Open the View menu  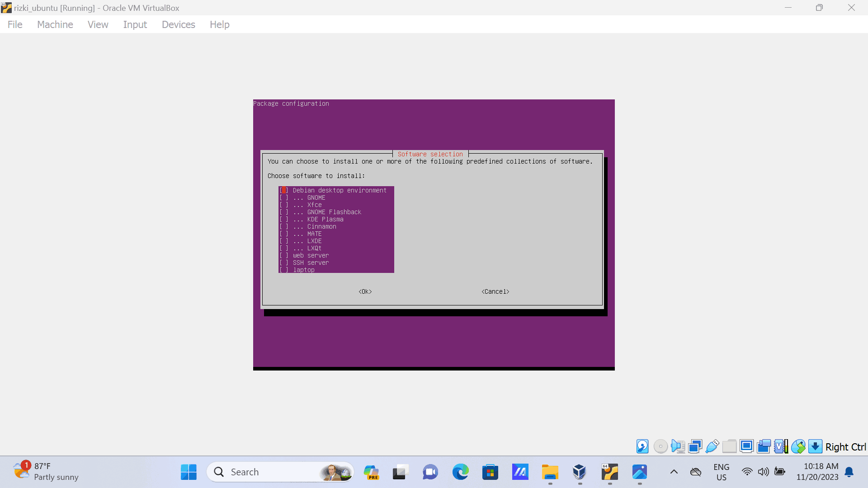(98, 24)
